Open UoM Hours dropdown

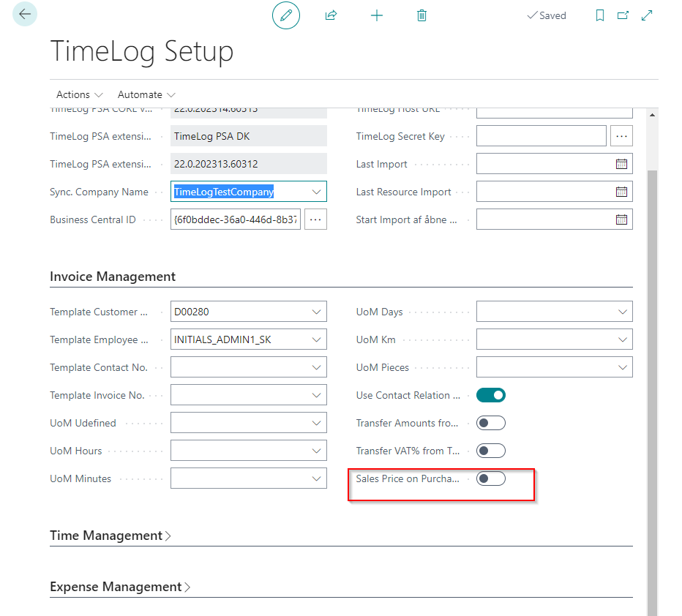pyautogui.click(x=316, y=451)
